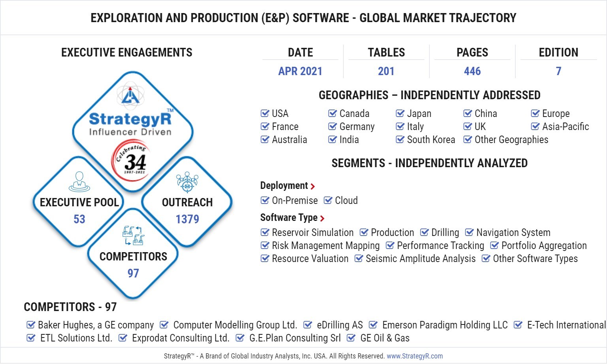
Task: Uncheck the South Korea checkbox
Action: point(400,140)
